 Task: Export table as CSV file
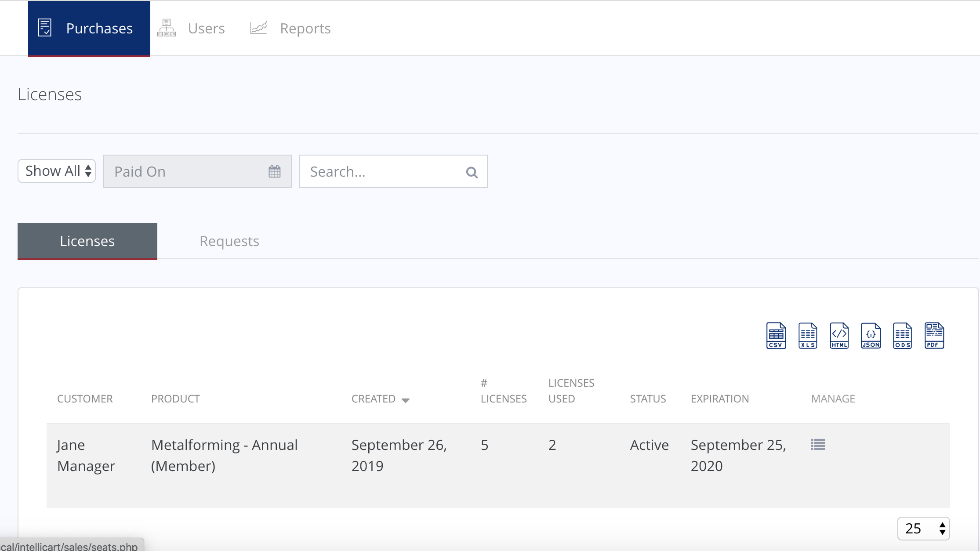tap(776, 336)
